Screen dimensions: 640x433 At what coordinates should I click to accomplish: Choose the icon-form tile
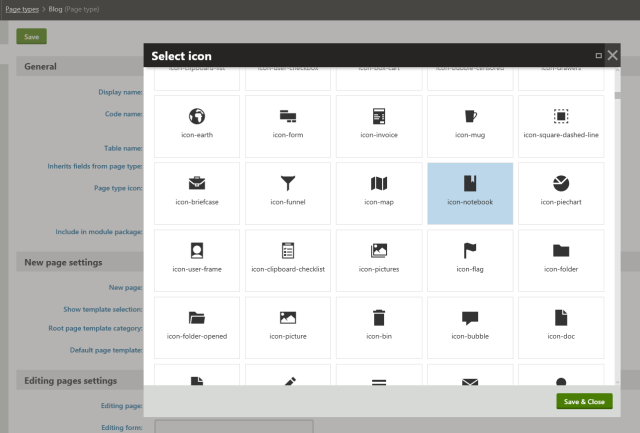[288, 126]
